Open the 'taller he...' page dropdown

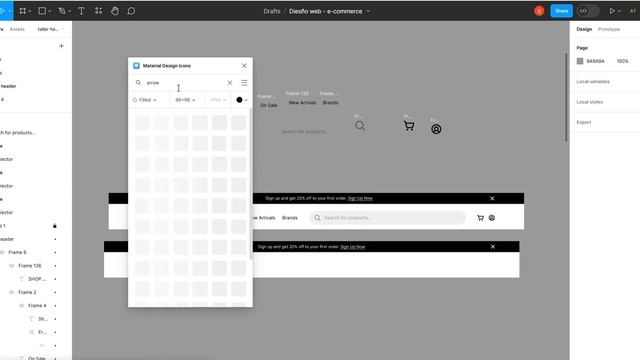click(51, 29)
